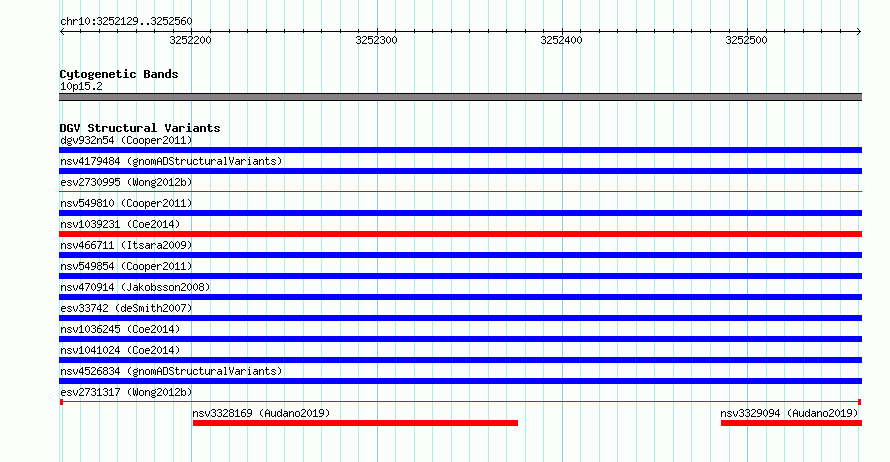The image size is (890, 462).
Task: Select the red bar under nsv3328169
Action: tap(355, 423)
